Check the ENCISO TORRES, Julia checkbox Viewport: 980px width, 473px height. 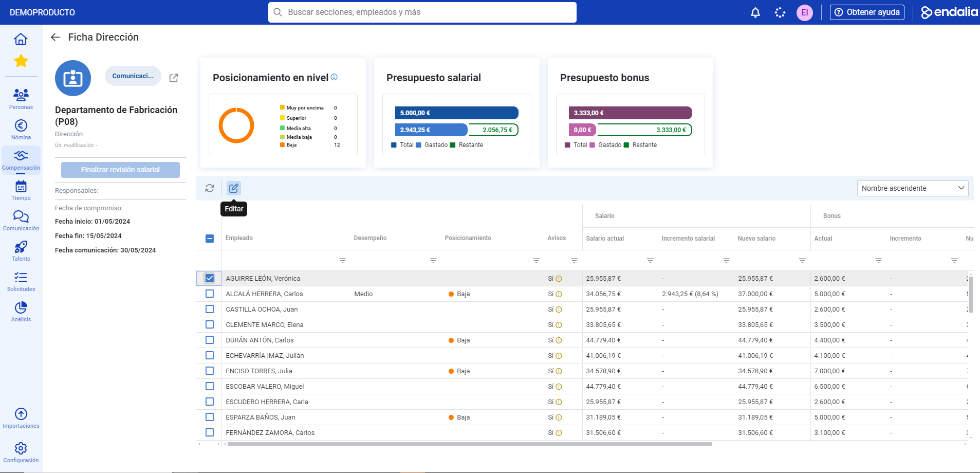click(x=210, y=371)
